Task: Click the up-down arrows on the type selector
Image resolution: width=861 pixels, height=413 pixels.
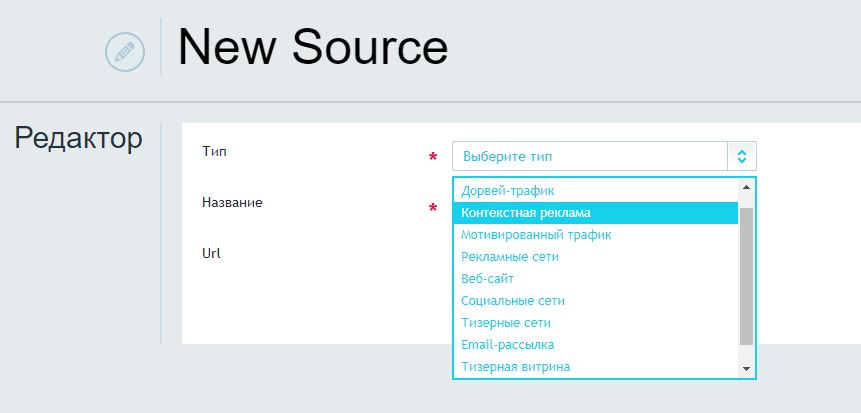Action: [x=742, y=157]
